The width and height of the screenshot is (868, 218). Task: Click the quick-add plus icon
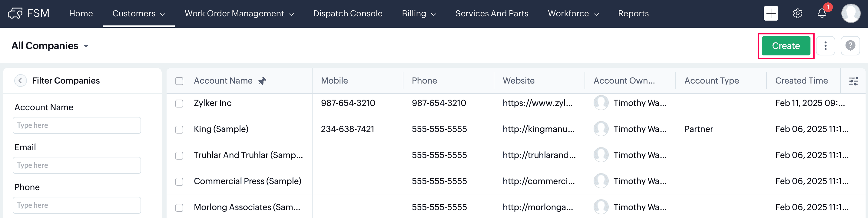(770, 14)
